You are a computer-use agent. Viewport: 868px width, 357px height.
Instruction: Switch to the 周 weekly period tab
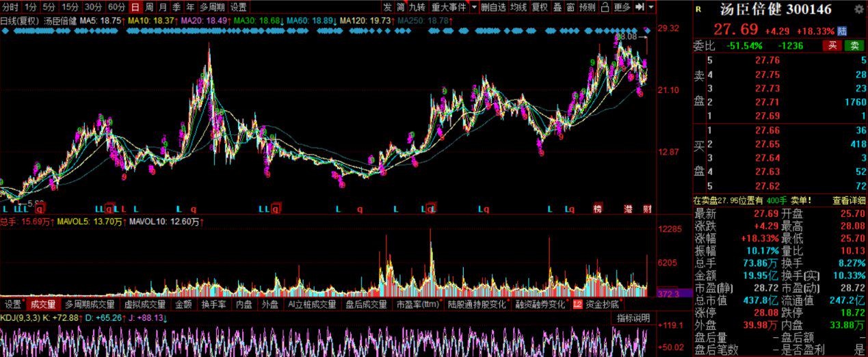coord(148,8)
